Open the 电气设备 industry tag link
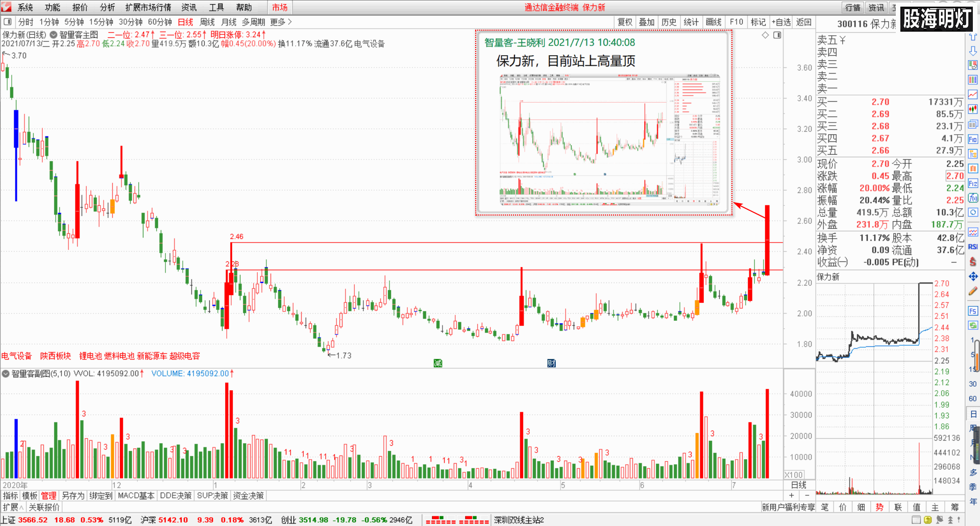The width and height of the screenshot is (980, 526). 16,356
